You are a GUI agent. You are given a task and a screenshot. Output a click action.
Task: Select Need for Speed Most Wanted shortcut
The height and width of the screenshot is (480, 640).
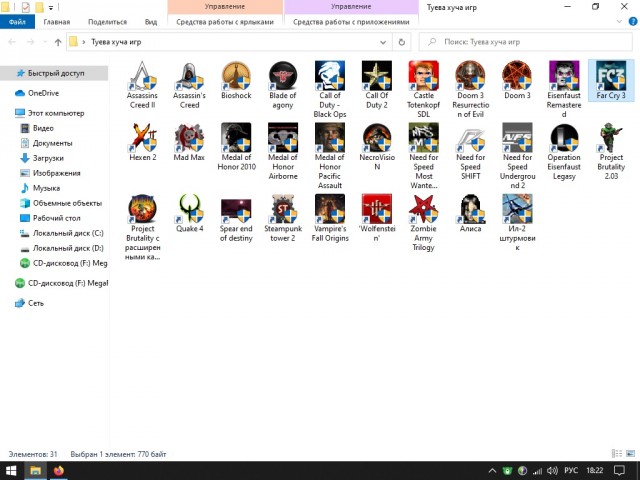424,156
